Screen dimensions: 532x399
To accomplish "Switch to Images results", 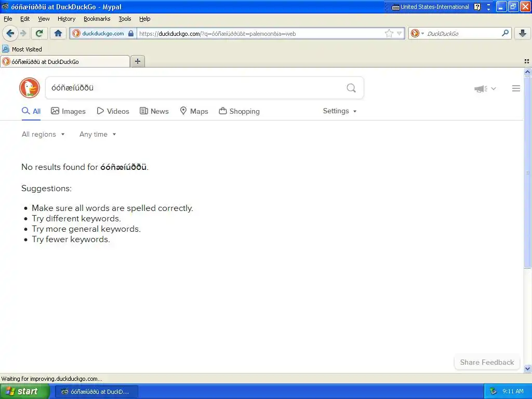I will tap(68, 111).
